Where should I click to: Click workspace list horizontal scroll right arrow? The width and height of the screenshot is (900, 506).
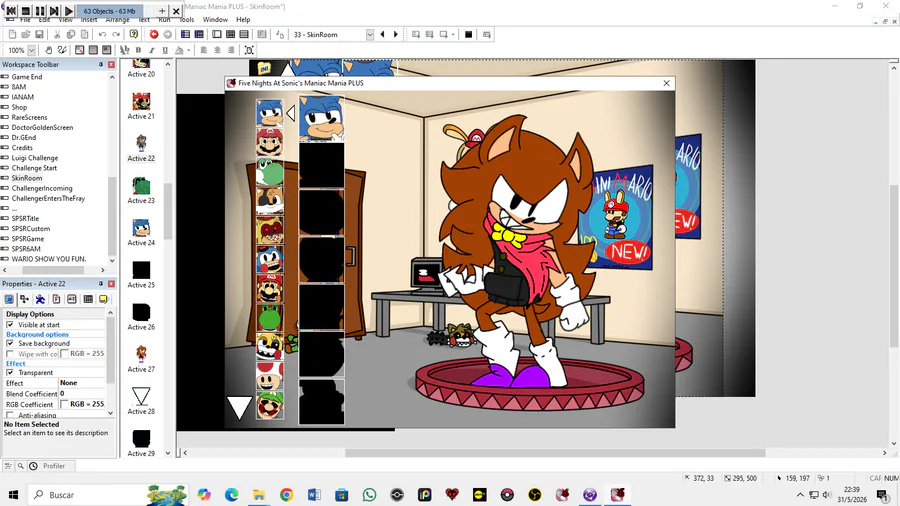tap(103, 270)
